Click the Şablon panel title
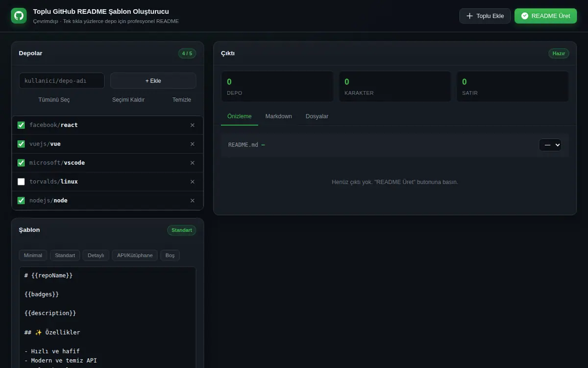The width and height of the screenshot is (588, 368). tap(29, 230)
